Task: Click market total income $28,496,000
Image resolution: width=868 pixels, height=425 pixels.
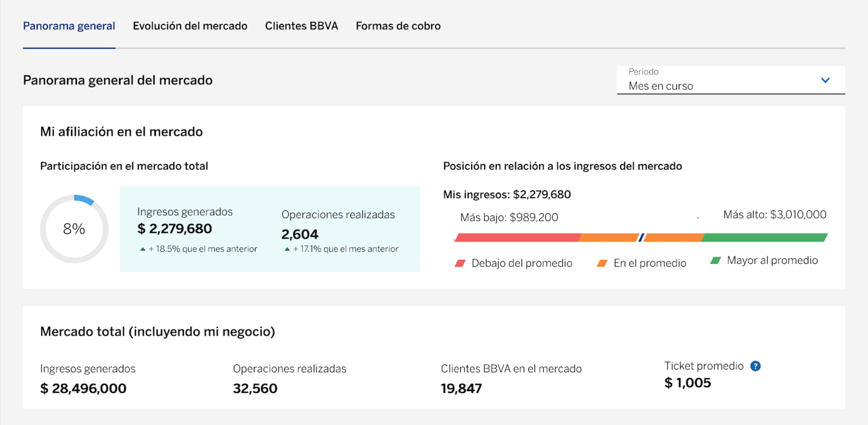Action: [83, 388]
